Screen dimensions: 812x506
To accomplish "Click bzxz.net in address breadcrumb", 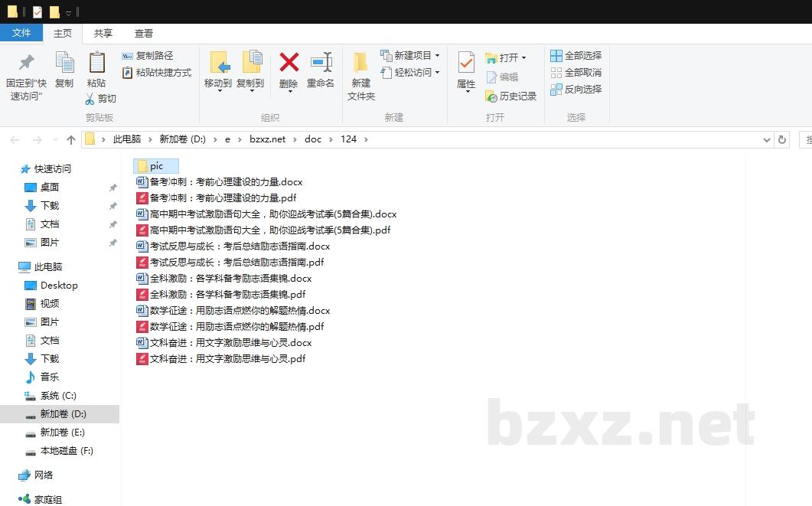I will tap(267, 139).
